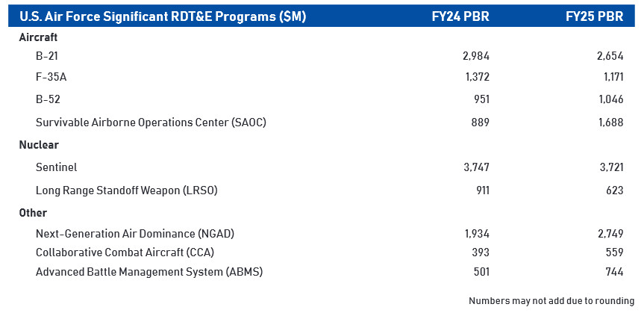Screen dimensions: 644x313
Task: Click the Other section heading
Action: pos(34,213)
